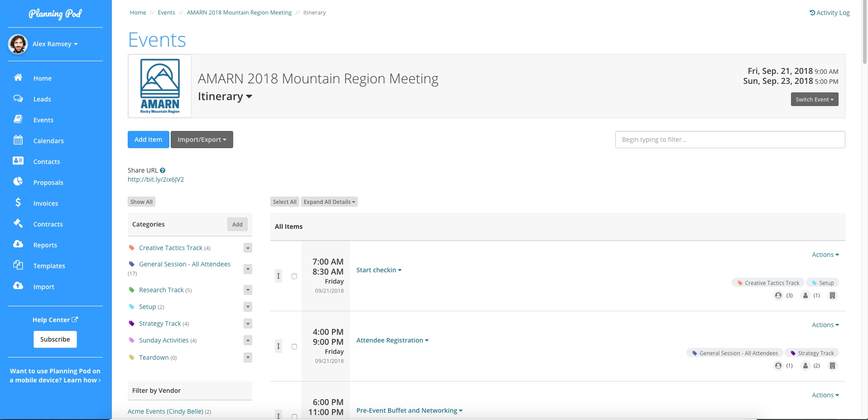The width and height of the screenshot is (868, 420).
Task: Open Actions menu for Attendee Registration
Action: click(x=825, y=325)
